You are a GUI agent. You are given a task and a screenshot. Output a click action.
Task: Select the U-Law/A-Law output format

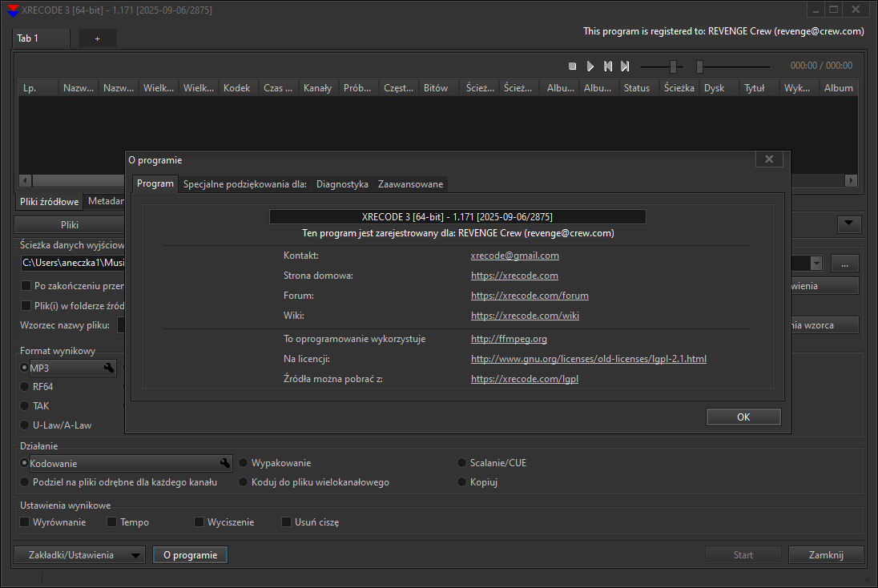click(56, 425)
